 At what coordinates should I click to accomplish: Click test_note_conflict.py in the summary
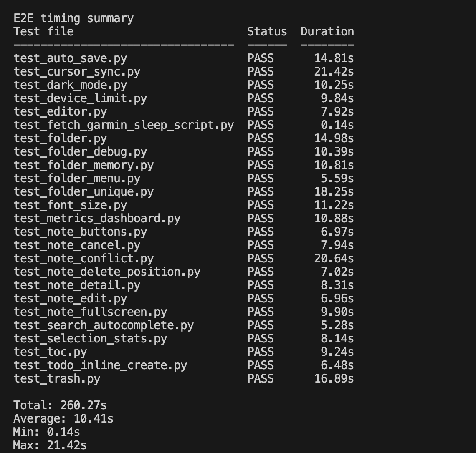(x=84, y=258)
